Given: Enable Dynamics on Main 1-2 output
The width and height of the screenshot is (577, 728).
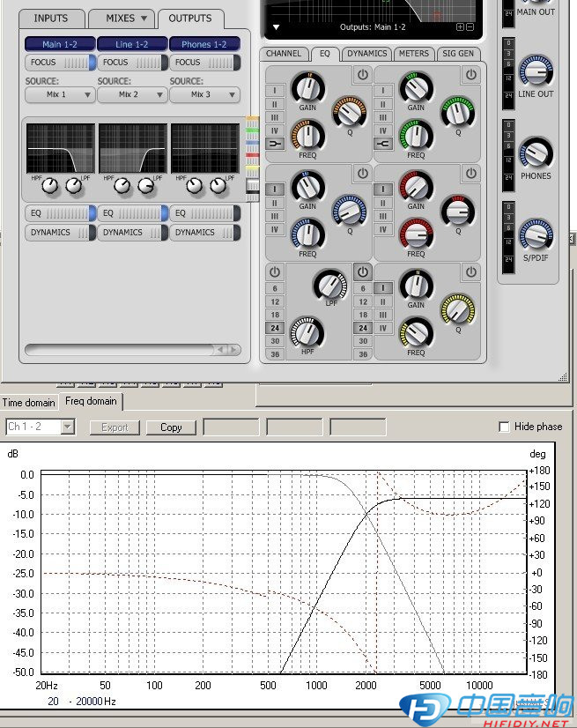Looking at the screenshot, I should click(x=61, y=233).
